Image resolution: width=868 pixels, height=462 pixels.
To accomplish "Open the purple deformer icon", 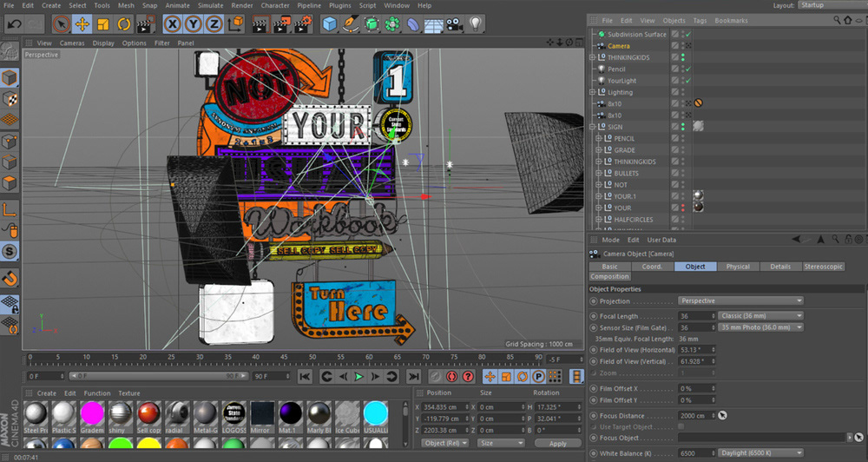I will (413, 24).
